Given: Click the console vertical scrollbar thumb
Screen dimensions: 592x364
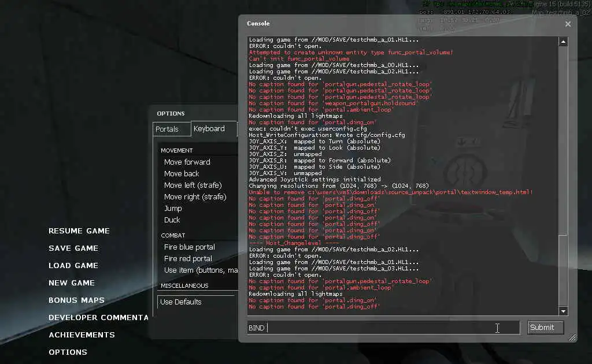Looking at the screenshot, I should (x=563, y=270).
